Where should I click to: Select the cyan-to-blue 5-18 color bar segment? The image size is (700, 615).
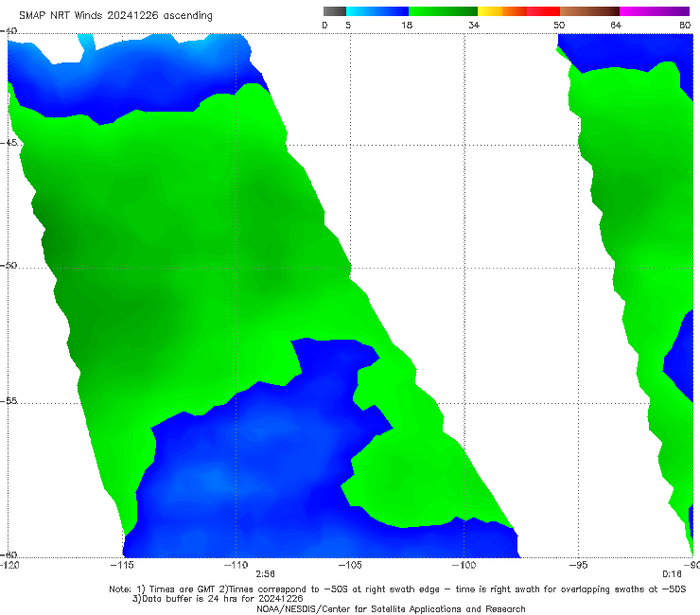click(377, 11)
